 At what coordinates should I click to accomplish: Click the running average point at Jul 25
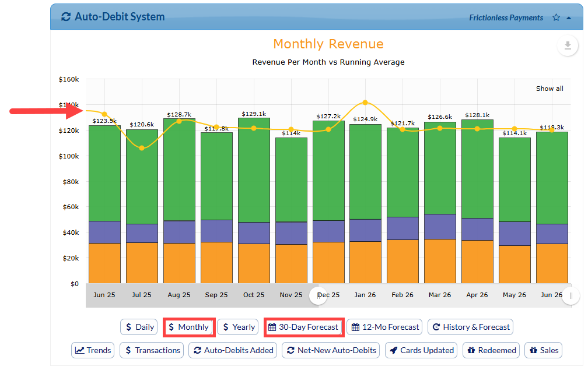tap(142, 149)
